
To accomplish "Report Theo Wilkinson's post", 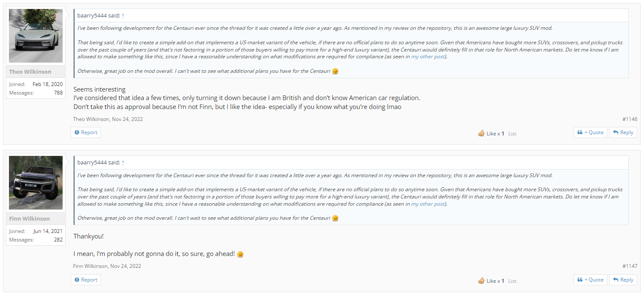I will [x=86, y=132].
